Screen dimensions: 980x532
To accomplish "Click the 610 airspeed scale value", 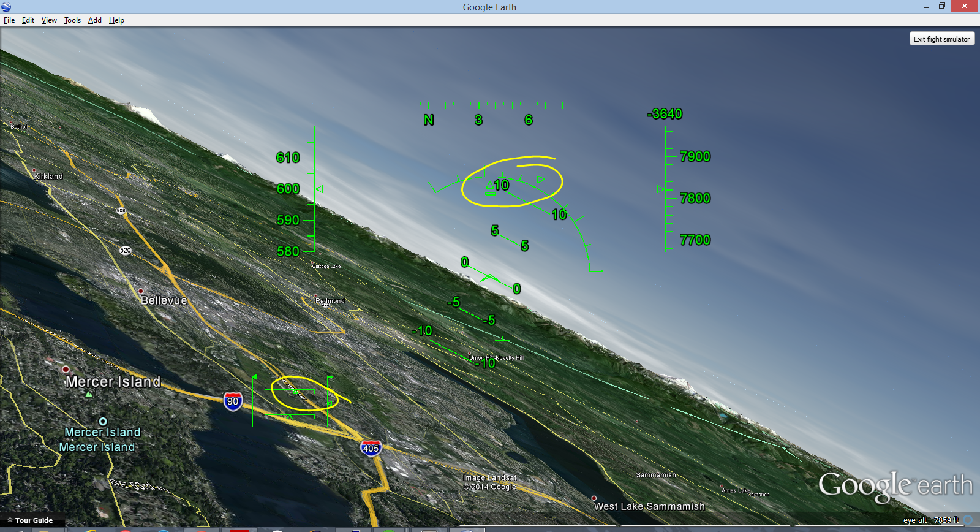I will 288,158.
